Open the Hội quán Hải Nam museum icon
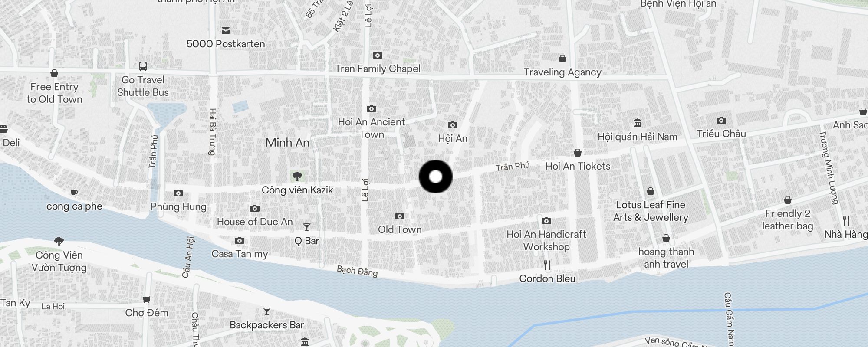 pyautogui.click(x=638, y=123)
